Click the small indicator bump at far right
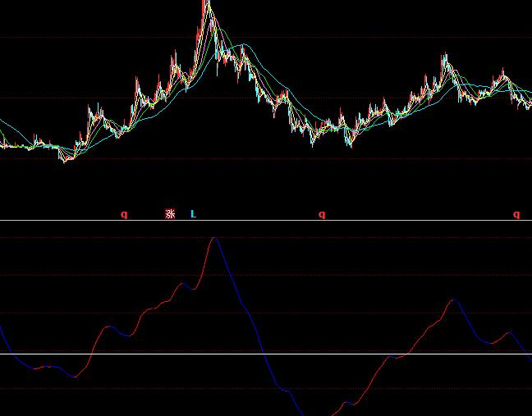Screen dimensions: 532x416 (509, 332)
